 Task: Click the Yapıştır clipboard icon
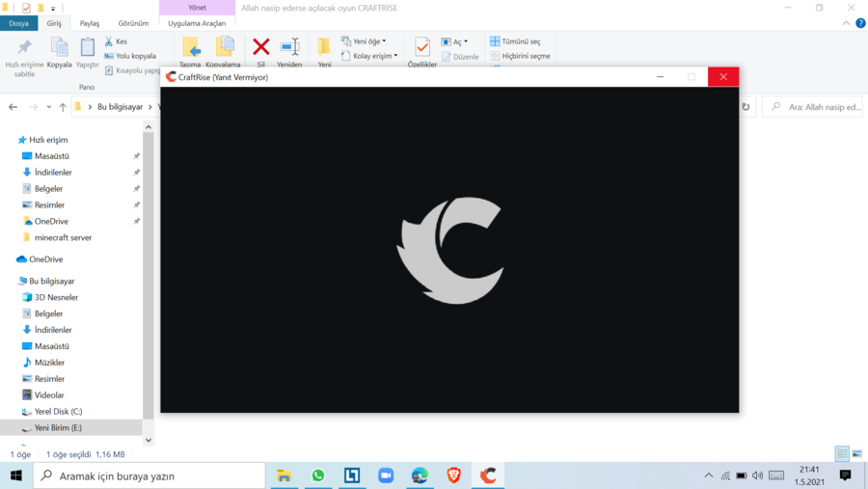(x=88, y=47)
